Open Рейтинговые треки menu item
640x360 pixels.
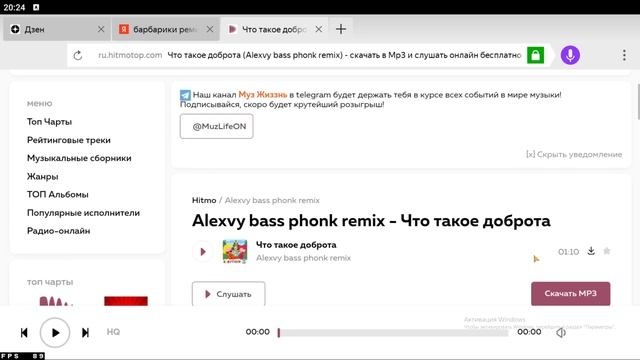pos(69,140)
